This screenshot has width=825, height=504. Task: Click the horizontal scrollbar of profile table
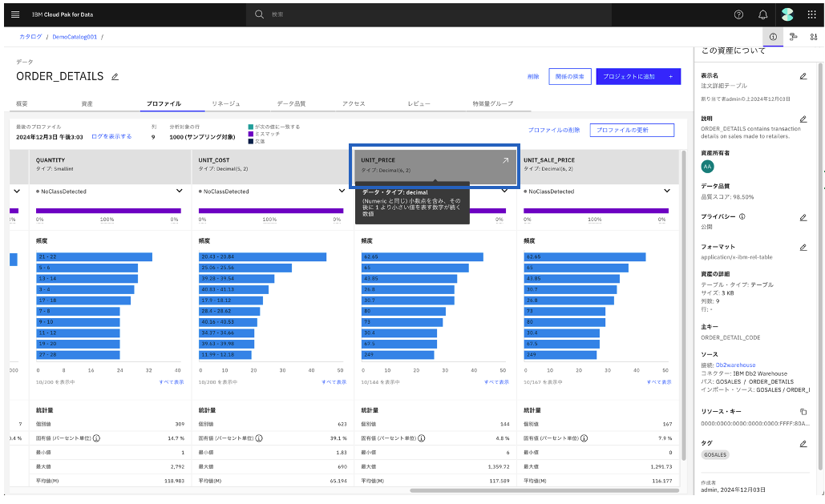[x=544, y=490]
